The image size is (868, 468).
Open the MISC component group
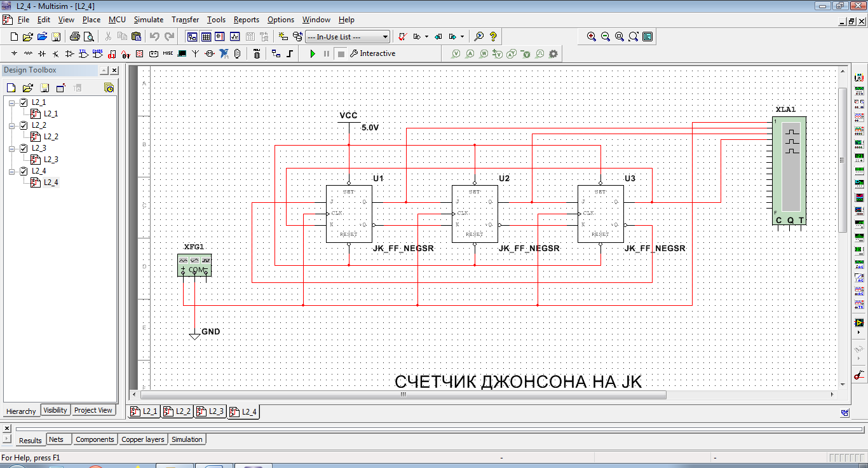[x=168, y=54]
